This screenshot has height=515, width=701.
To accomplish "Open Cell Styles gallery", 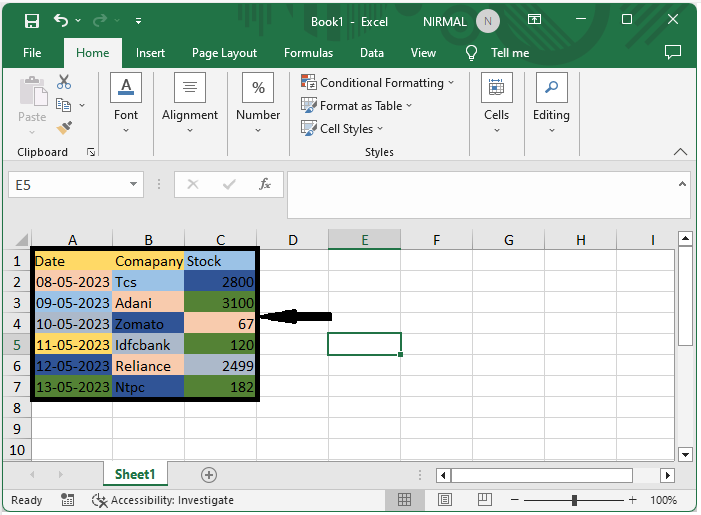I will point(342,129).
